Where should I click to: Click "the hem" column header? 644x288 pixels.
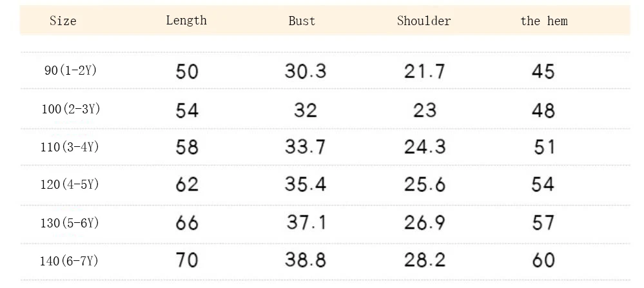tap(543, 21)
